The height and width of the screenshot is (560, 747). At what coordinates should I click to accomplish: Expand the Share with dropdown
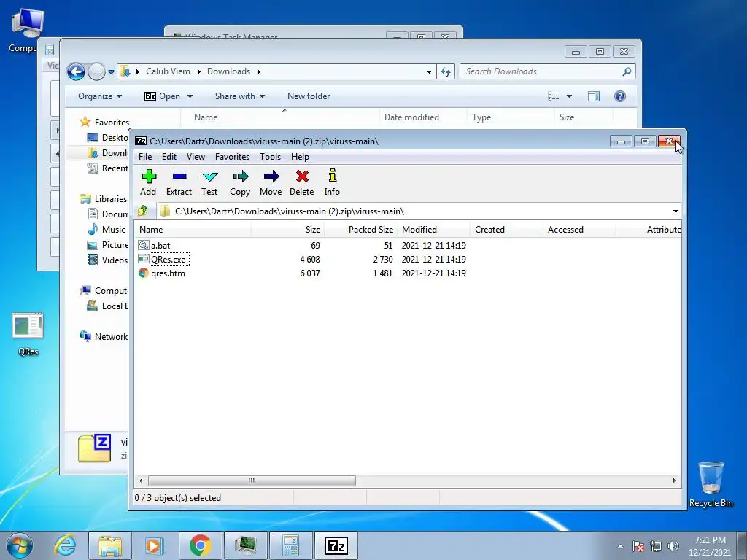[239, 96]
